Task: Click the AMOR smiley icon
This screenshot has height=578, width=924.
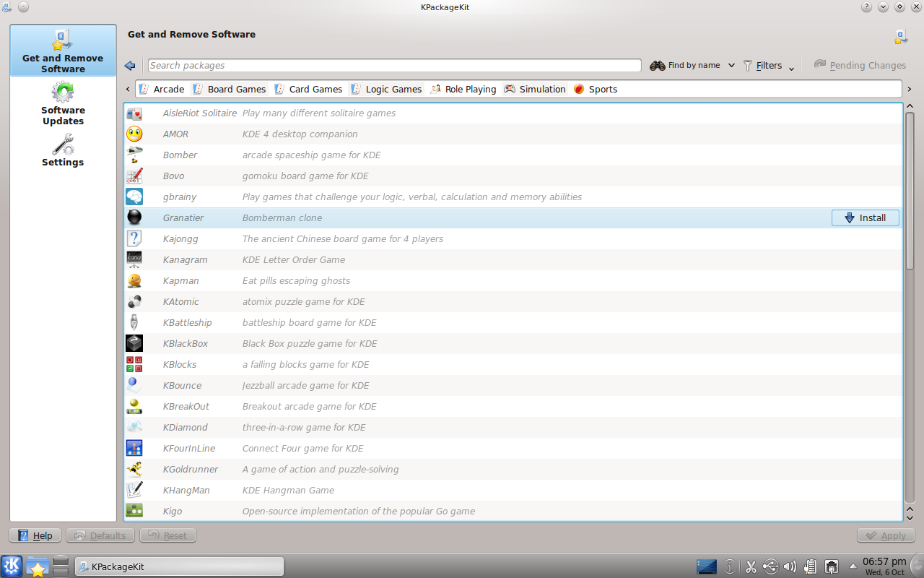Action: tap(134, 134)
